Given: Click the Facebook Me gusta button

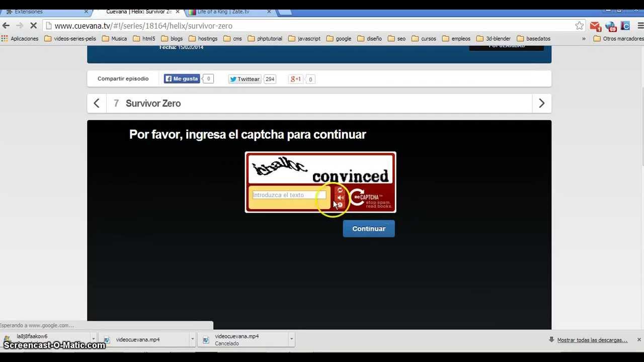Looking at the screenshot, I should click(x=182, y=79).
